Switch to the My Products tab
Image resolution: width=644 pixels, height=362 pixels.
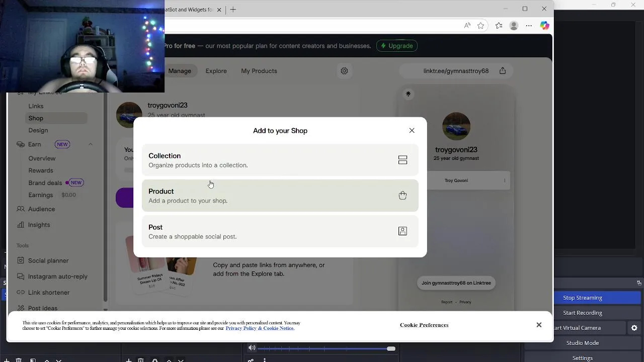(259, 71)
